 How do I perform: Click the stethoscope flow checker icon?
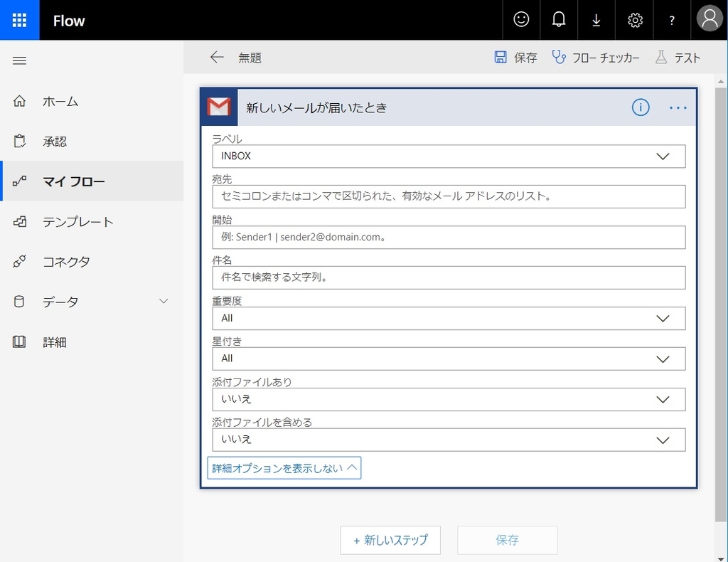(559, 57)
